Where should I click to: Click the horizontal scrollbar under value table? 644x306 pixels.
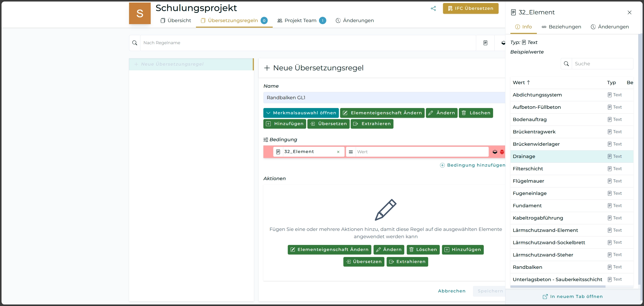(557, 287)
